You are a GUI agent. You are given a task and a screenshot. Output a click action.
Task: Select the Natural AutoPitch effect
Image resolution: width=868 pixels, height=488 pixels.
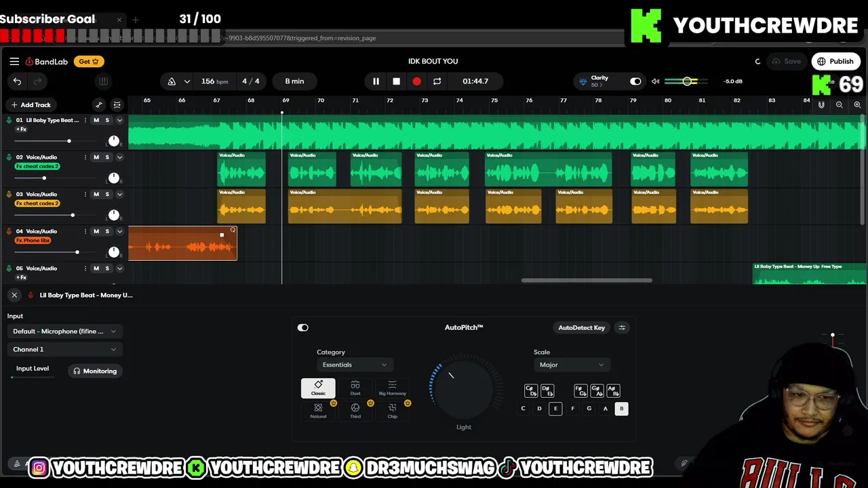[x=318, y=411]
